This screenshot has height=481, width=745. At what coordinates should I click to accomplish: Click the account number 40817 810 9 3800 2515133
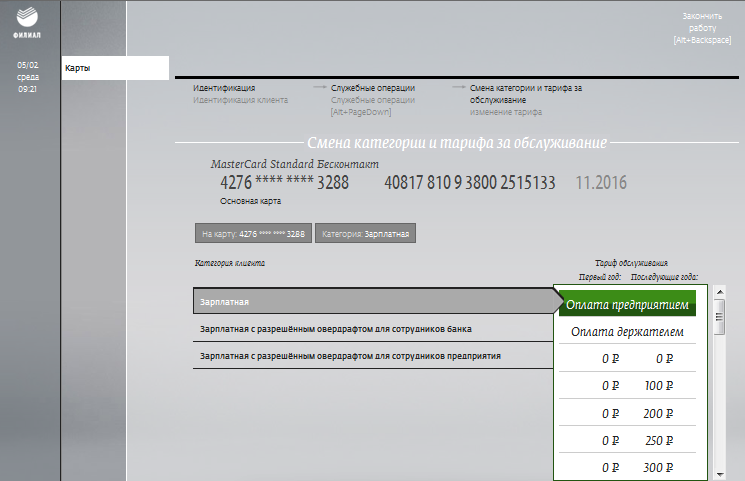[469, 183]
